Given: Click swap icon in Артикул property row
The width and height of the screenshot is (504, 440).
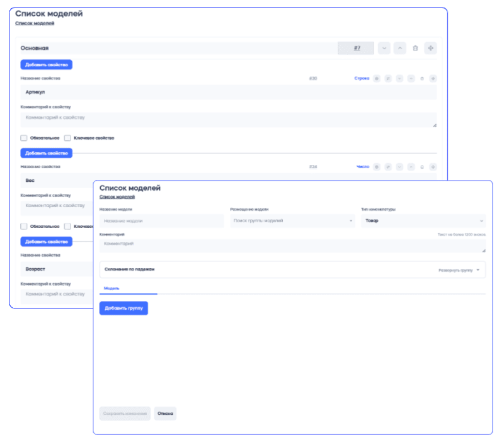Looking at the screenshot, I should [x=388, y=79].
